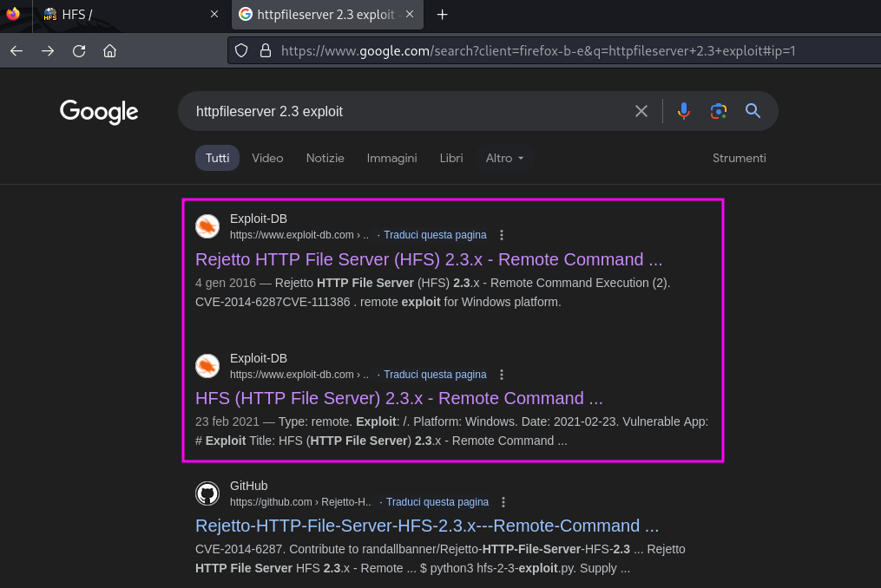The image size is (881, 588).
Task: Click the magnifying glass search button
Action: (x=753, y=111)
